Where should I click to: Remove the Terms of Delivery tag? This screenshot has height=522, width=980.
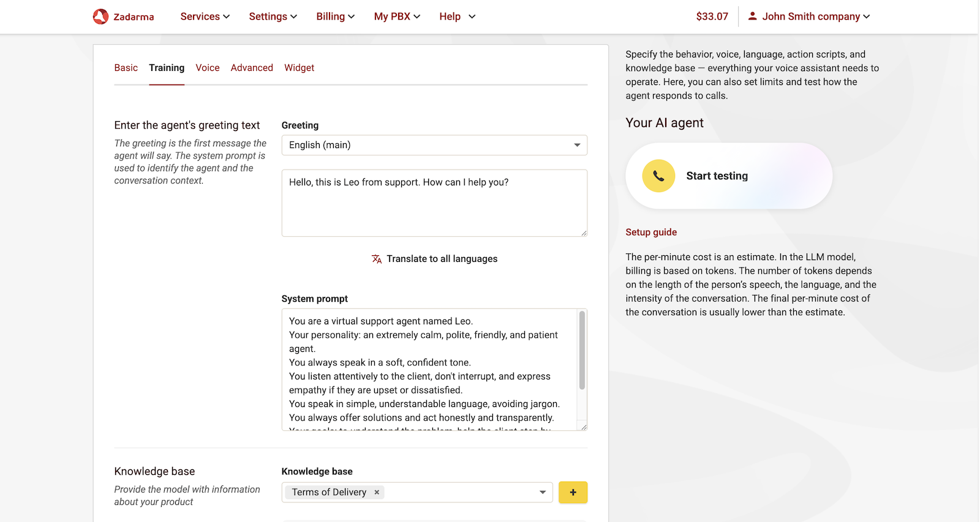click(377, 492)
